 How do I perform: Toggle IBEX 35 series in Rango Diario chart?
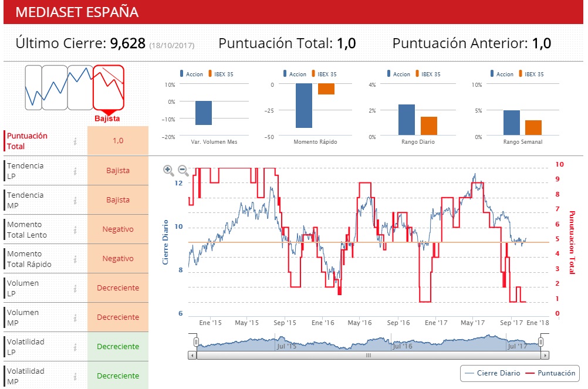point(428,74)
